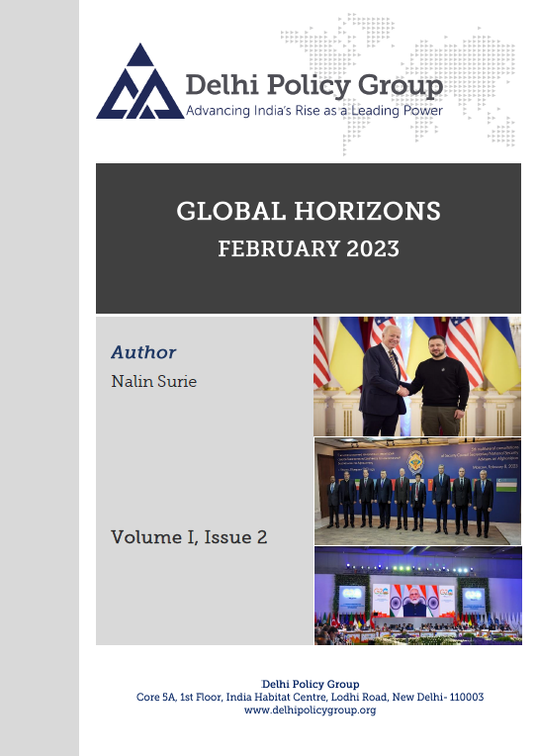
Task: Click the 'Volume I, Issue 2' text
Action: click(x=189, y=537)
